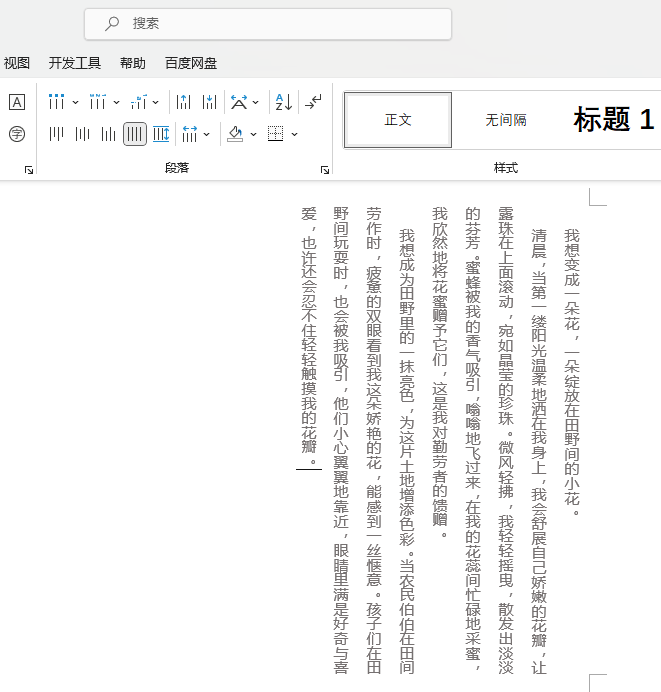This screenshot has height=692, width=661.
Task: Open the font dialog launcher
Action: click(29, 170)
